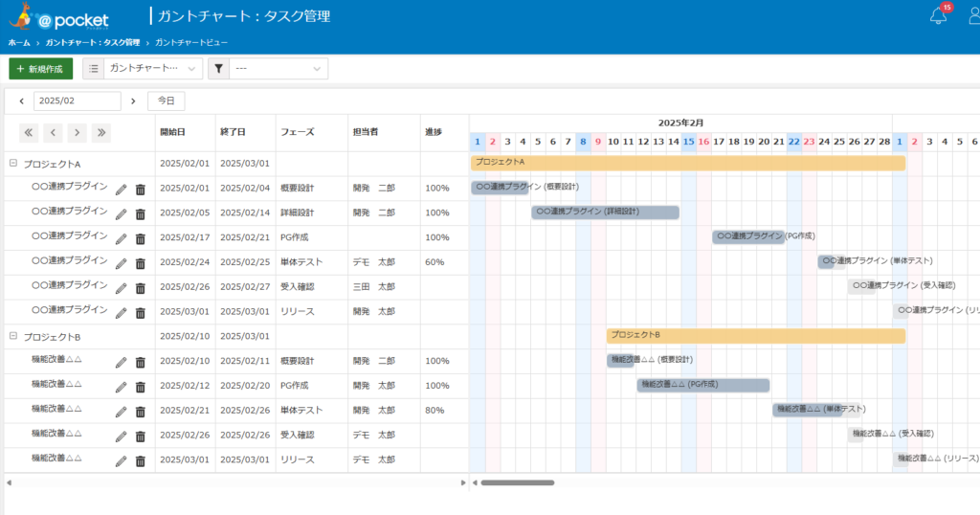Go to ホーム breadcrumb link

18,43
